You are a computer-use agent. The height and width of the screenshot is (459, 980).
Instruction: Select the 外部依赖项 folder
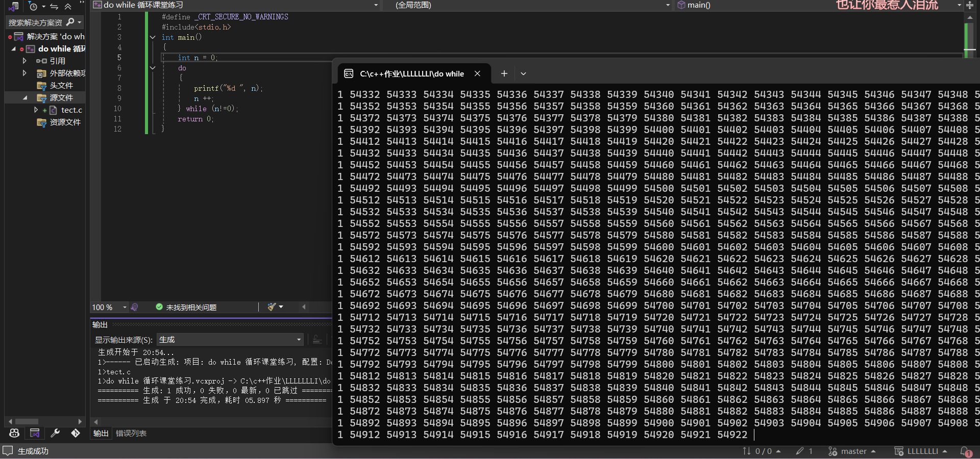coord(67,73)
